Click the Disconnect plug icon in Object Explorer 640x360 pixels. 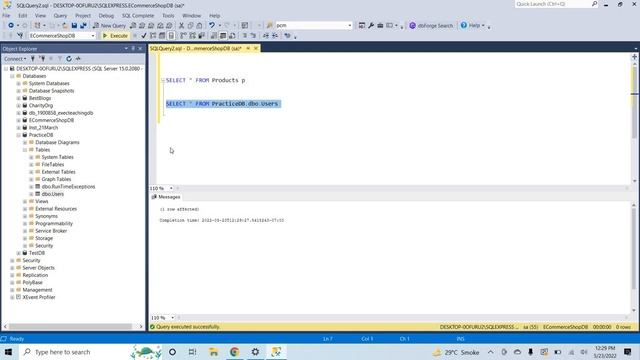42,59
